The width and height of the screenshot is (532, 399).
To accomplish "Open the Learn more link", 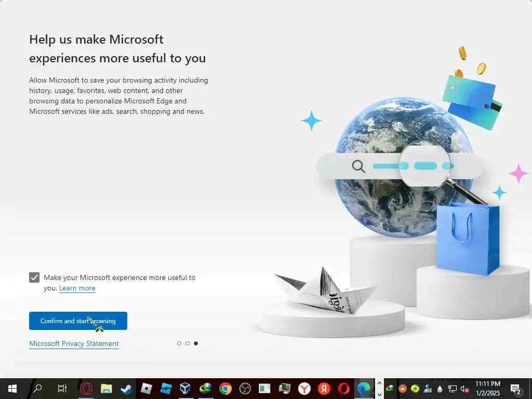I will [x=77, y=288].
